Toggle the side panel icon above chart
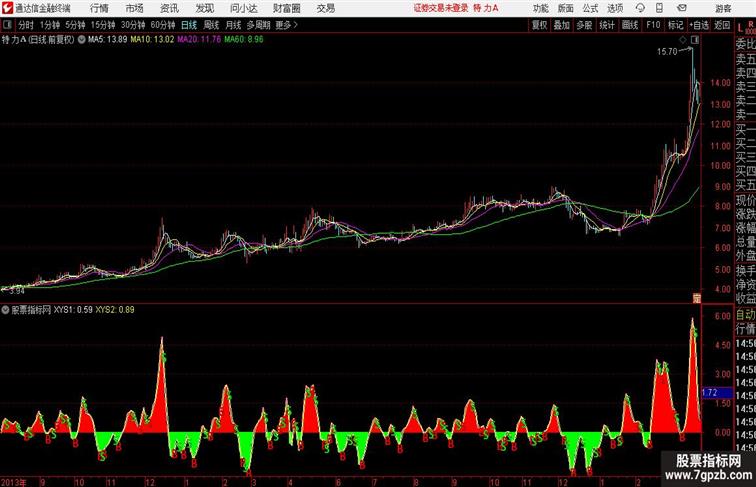 coord(695,40)
